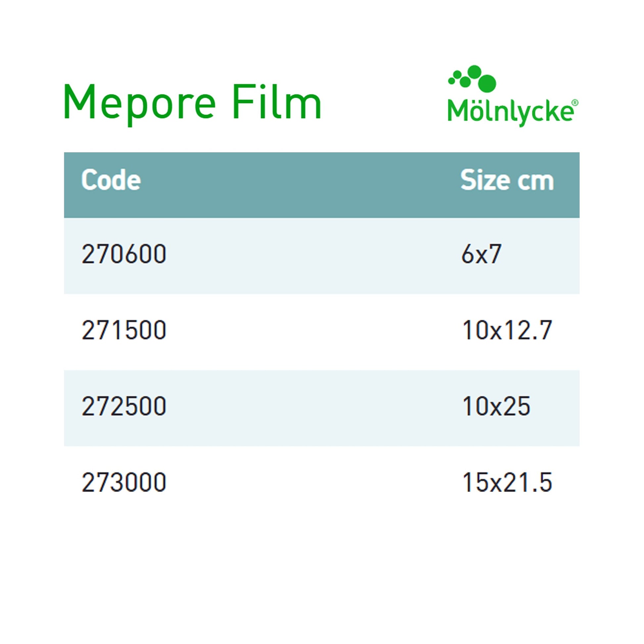
Task: Click the smallest green bubble in logo
Action: [452, 81]
